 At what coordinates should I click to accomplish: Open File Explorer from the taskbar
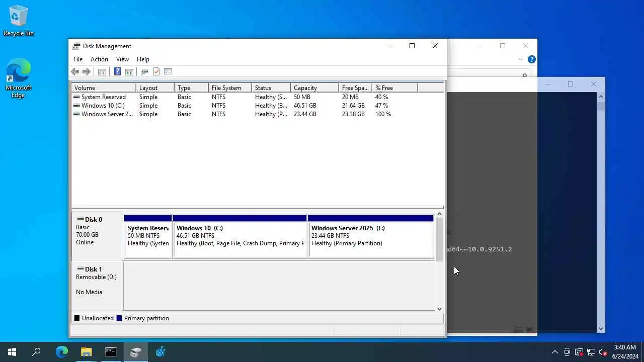[x=86, y=352]
